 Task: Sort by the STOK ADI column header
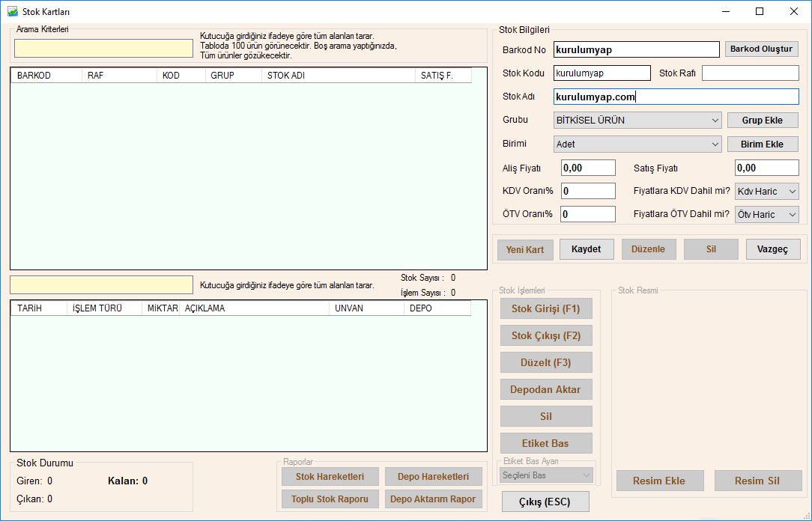click(x=337, y=76)
